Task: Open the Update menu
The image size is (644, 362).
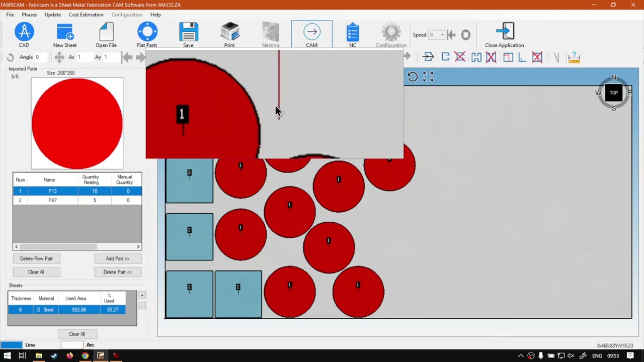Action: pyautogui.click(x=53, y=15)
